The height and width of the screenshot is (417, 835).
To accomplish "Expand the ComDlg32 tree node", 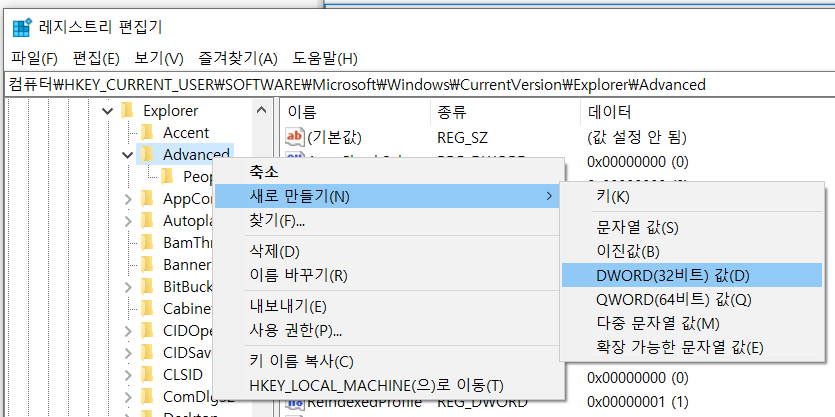I will (x=128, y=397).
